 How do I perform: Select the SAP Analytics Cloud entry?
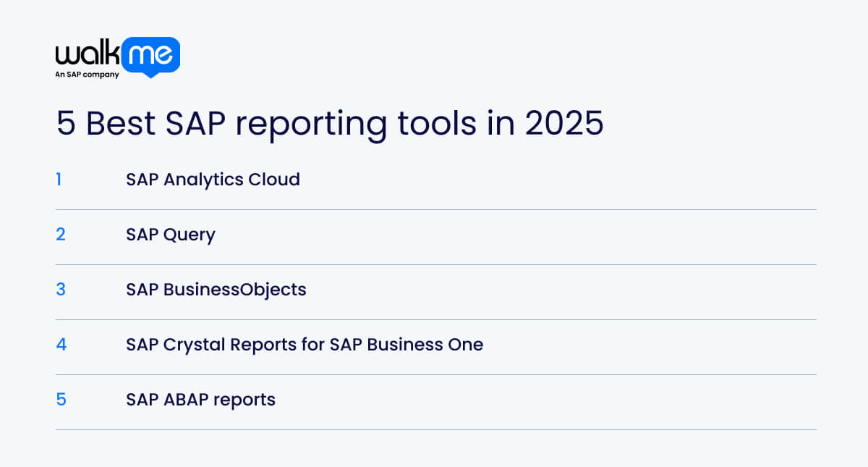click(x=213, y=180)
